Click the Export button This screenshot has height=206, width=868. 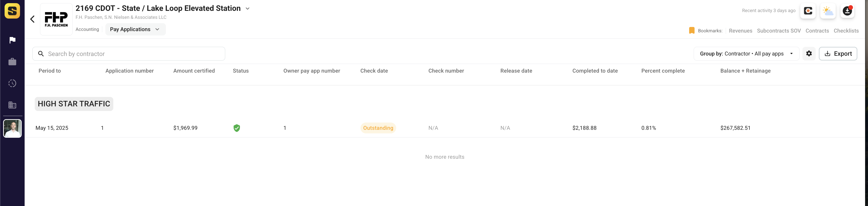coord(838,54)
